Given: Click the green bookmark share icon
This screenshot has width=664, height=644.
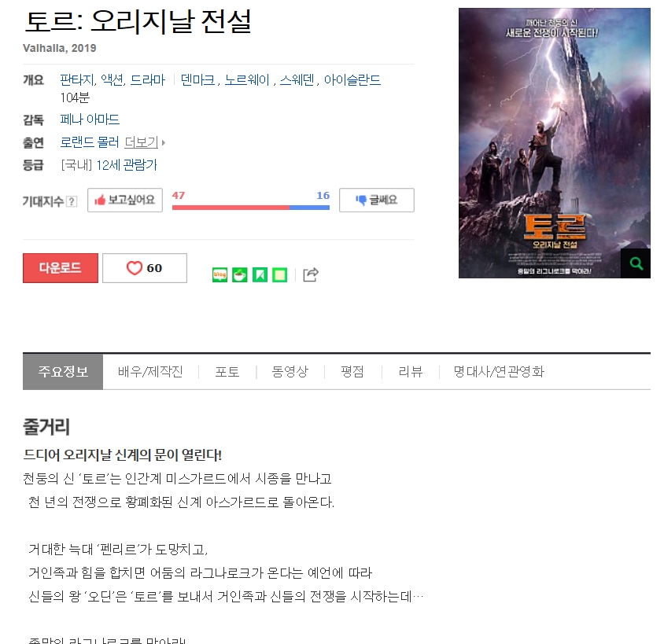Looking at the screenshot, I should click(x=260, y=275).
